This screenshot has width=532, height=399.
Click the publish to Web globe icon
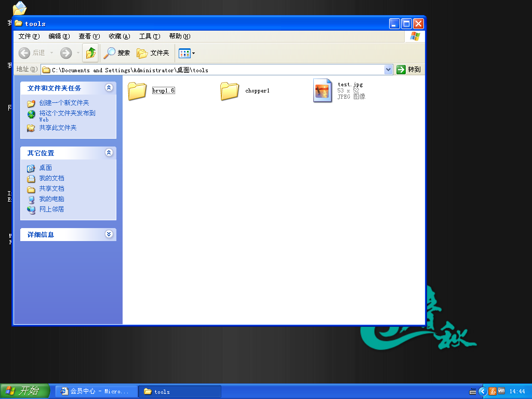click(31, 115)
